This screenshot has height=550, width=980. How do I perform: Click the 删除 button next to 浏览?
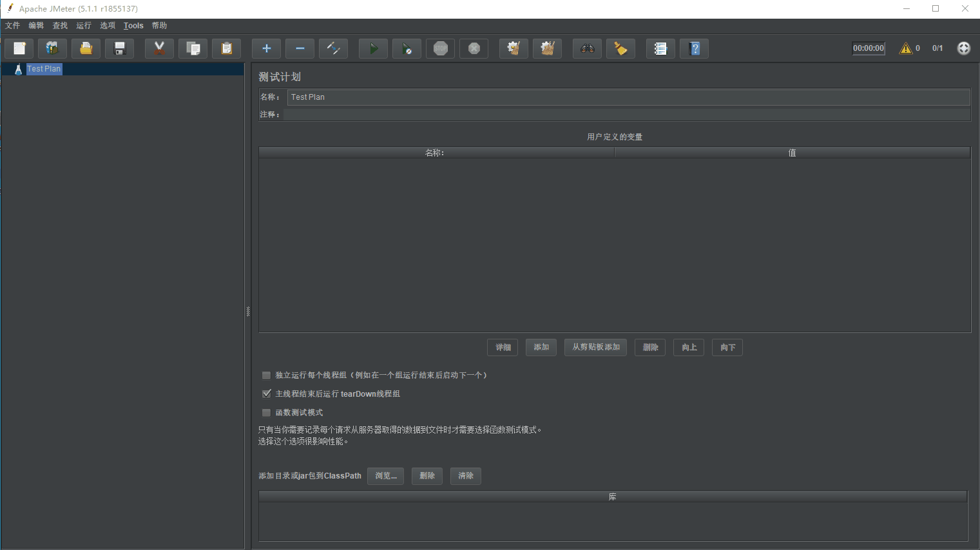[427, 476]
